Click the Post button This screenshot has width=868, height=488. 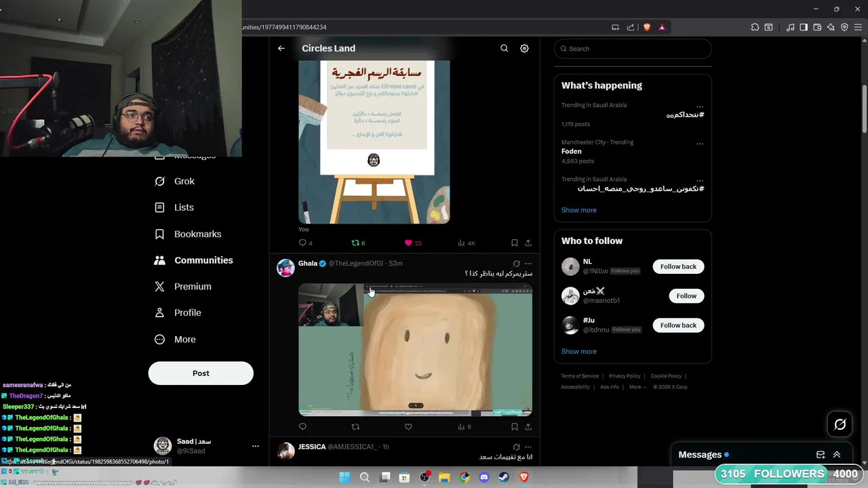(201, 373)
